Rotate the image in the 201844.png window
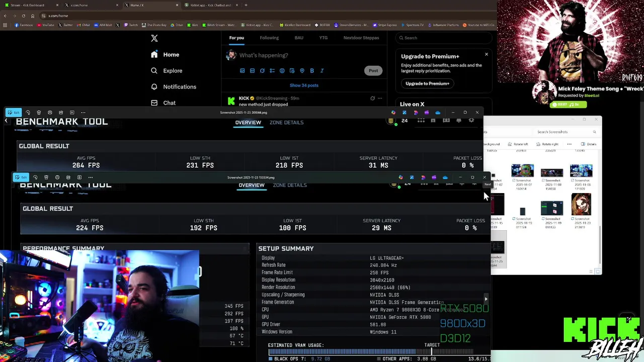Image resolution: width=644 pixels, height=362 pixels. tap(28, 113)
